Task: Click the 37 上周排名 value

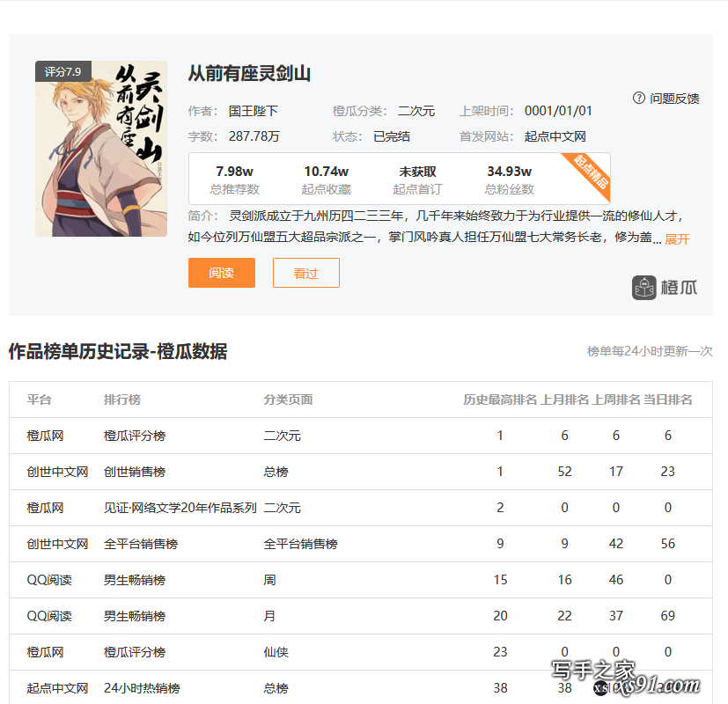Action: pyautogui.click(x=616, y=616)
